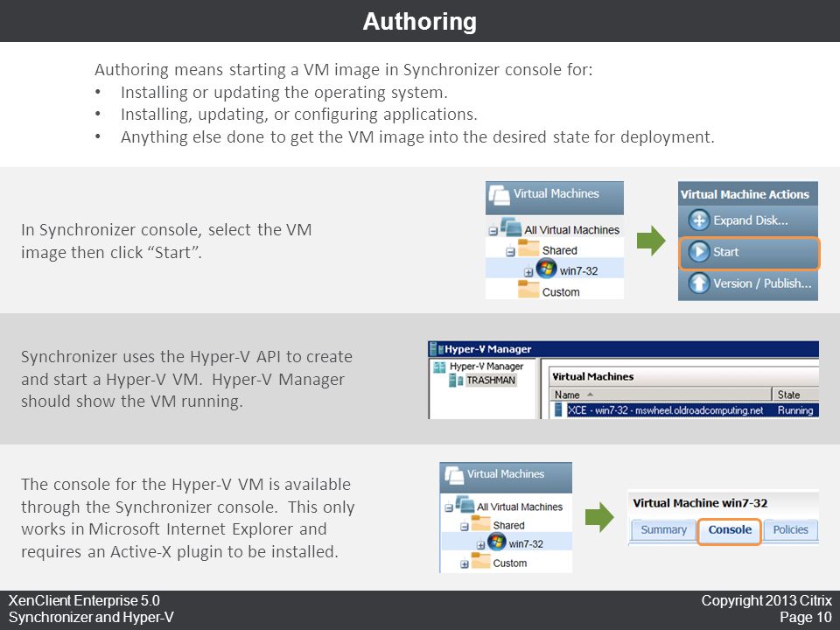Sort by the State column header
This screenshot has height=630, width=840.
(x=795, y=395)
